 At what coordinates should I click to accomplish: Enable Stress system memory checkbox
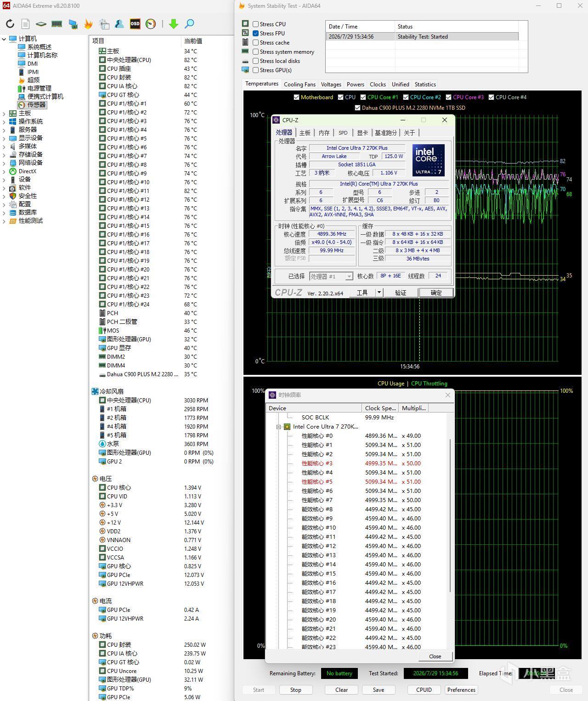(x=256, y=52)
